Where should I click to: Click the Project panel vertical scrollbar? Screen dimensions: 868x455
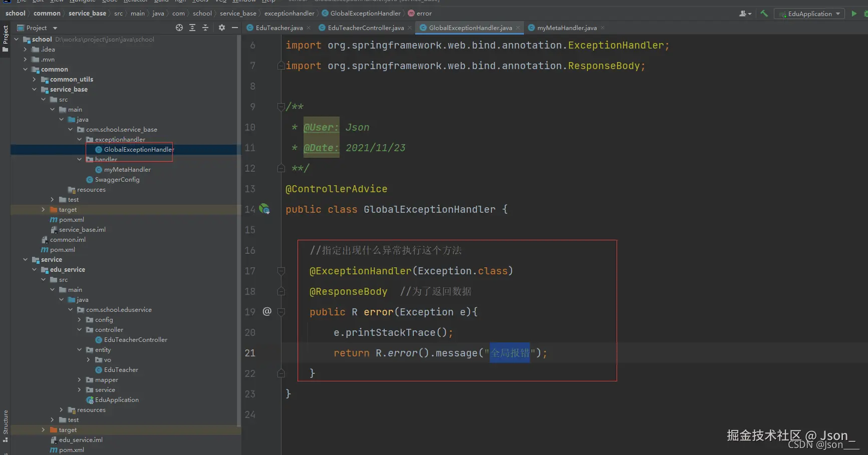(238, 230)
